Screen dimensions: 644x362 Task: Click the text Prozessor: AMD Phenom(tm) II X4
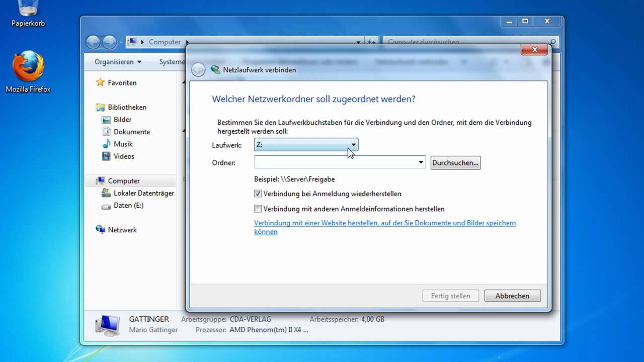point(252,330)
